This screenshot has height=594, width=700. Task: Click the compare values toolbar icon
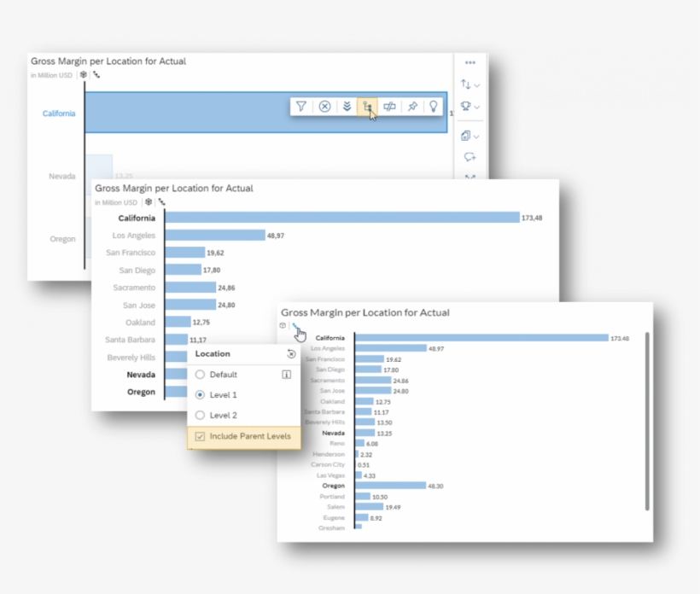click(390, 107)
